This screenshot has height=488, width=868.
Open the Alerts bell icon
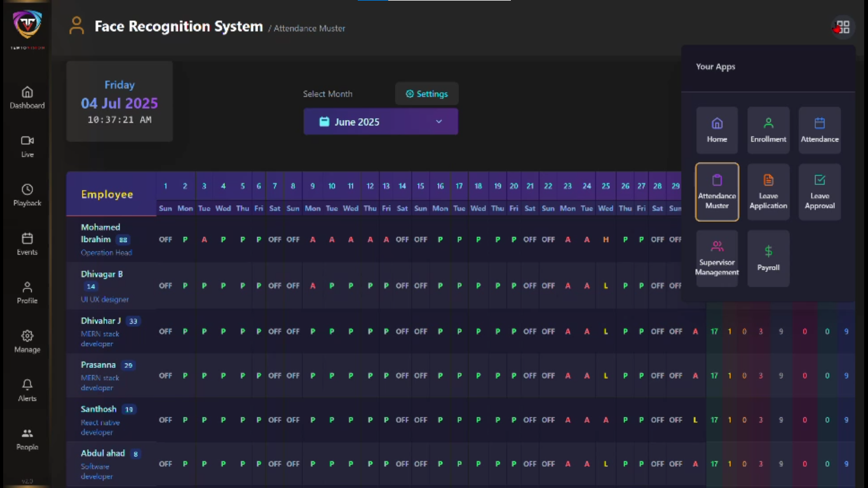pos(27,390)
